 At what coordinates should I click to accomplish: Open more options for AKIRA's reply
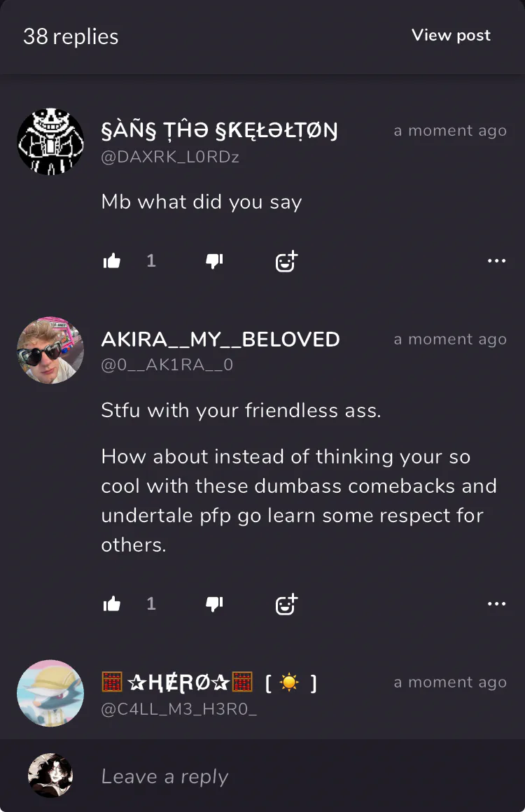click(x=496, y=603)
